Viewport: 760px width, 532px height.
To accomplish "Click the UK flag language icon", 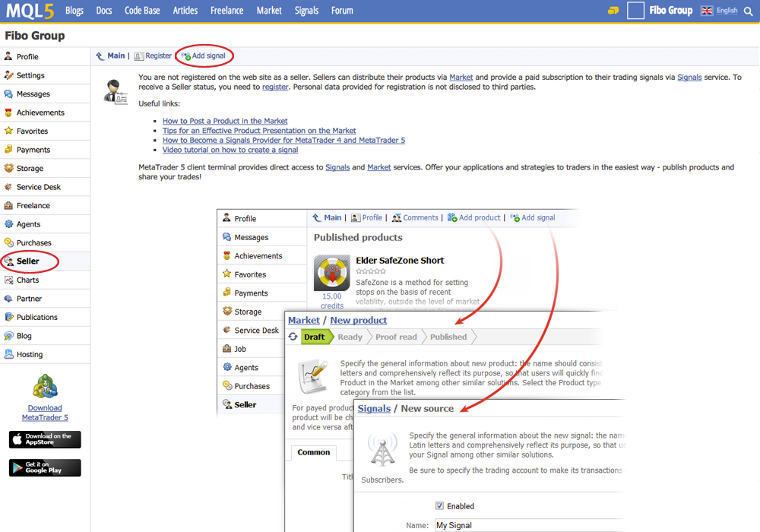I will 707,10.
